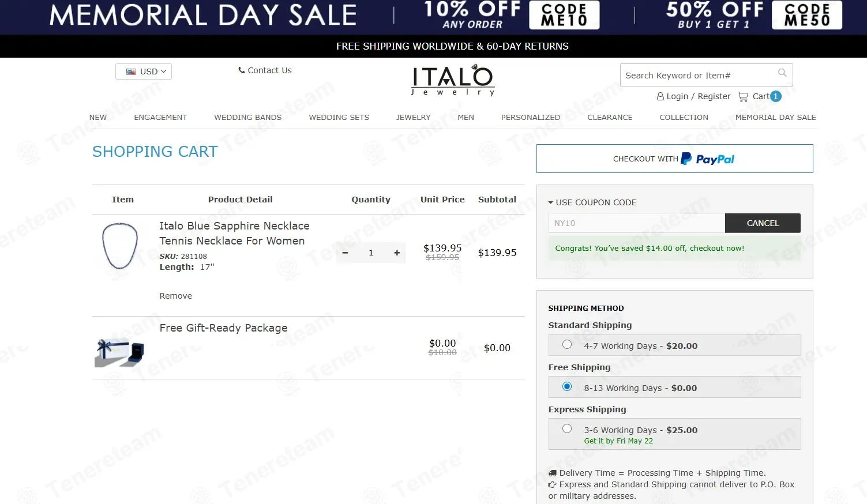Collapse the Use Coupon Code section
The image size is (867, 504).
(592, 202)
